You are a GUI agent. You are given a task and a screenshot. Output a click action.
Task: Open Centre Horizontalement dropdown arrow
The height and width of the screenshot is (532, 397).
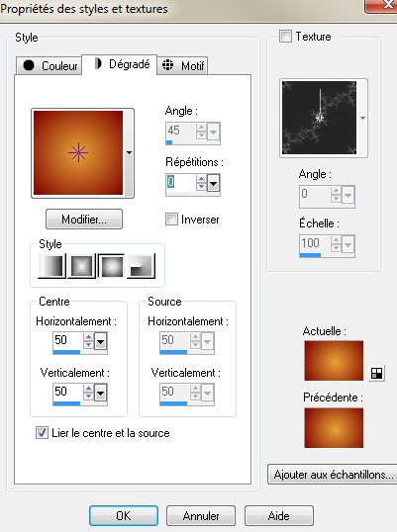[x=101, y=342]
